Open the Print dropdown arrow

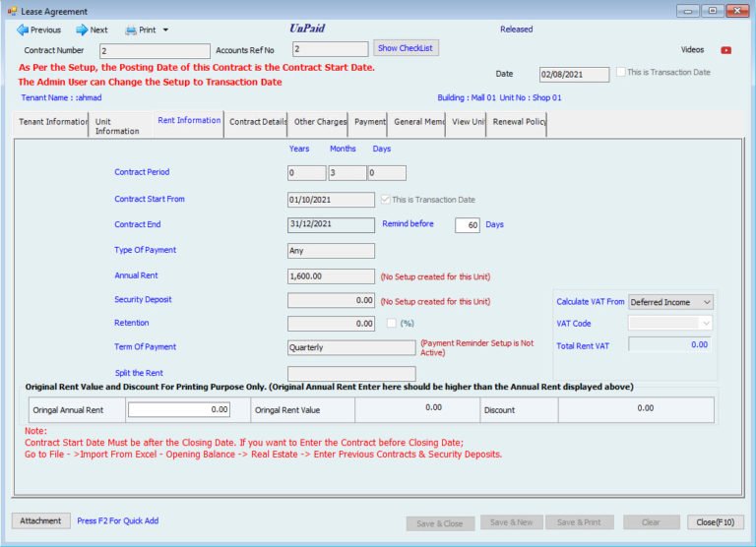(165, 30)
